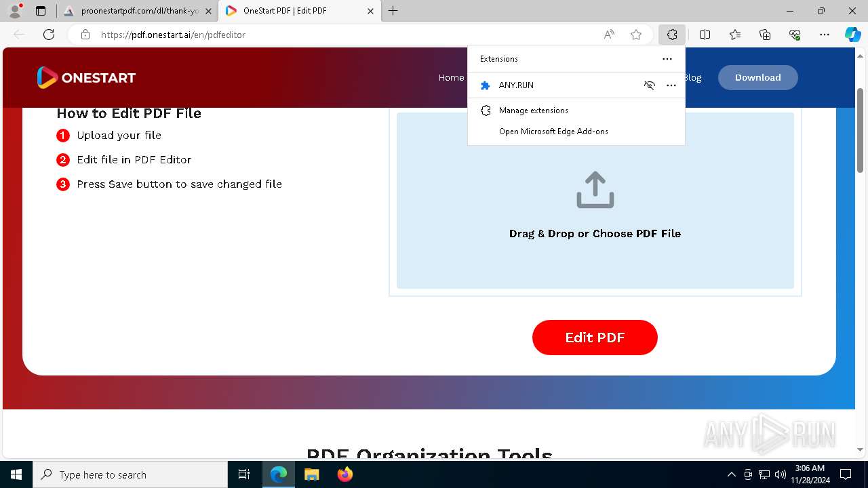Show hidden system tray icons
This screenshot has width=868, height=488.
click(731, 474)
